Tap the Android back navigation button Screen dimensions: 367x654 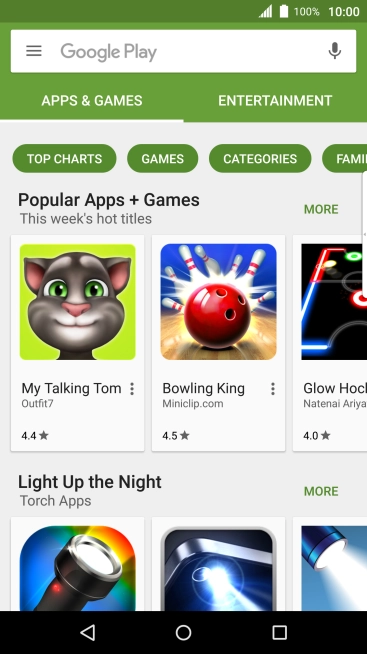point(88,632)
